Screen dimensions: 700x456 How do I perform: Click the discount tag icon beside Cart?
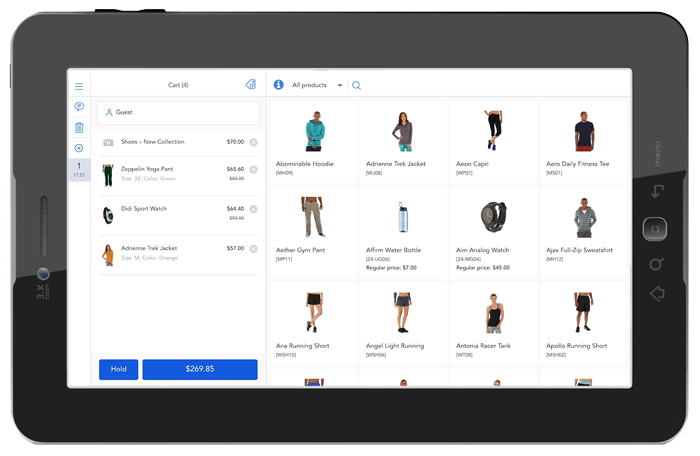(250, 85)
